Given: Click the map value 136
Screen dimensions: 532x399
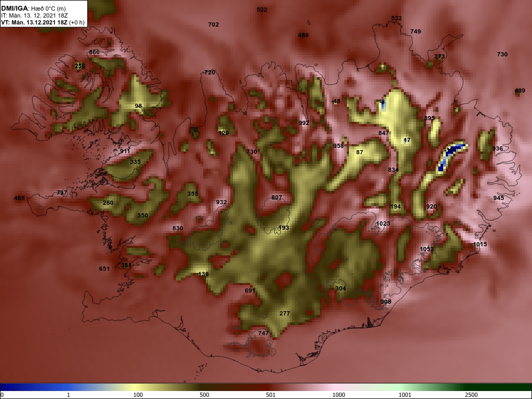Looking at the screenshot, I should point(203,274).
